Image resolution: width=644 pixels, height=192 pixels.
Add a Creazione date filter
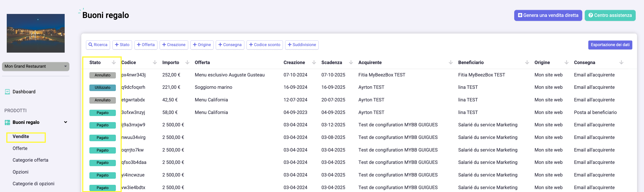pyautogui.click(x=174, y=45)
